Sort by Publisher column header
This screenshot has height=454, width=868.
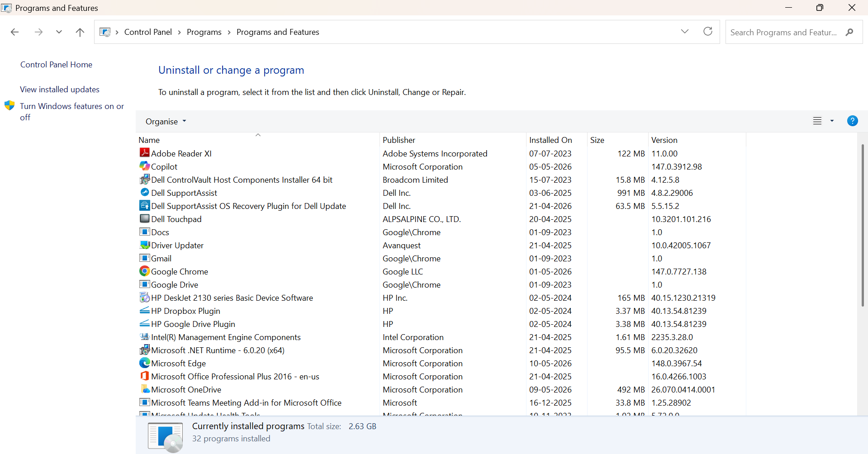click(453, 140)
